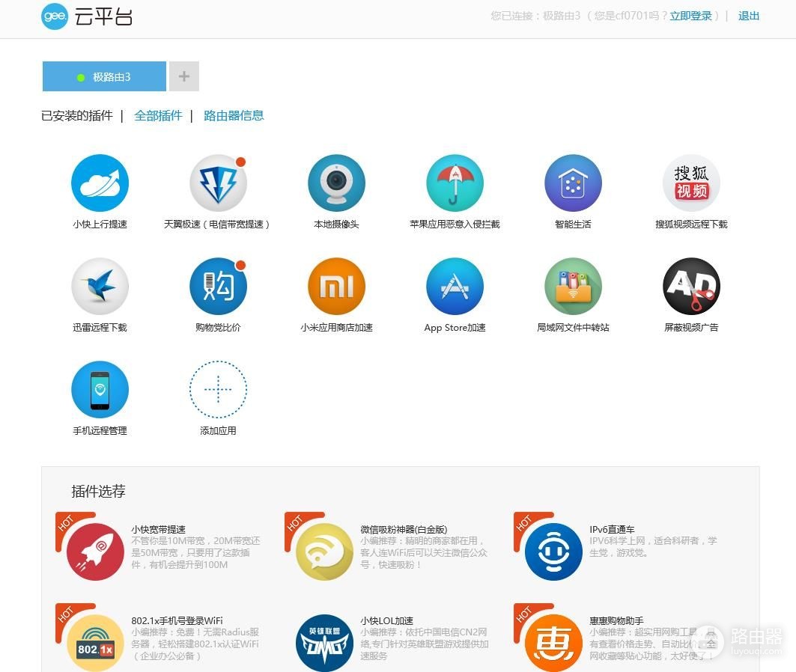Select the 极路由3 router tab
The image size is (796, 672).
[104, 76]
